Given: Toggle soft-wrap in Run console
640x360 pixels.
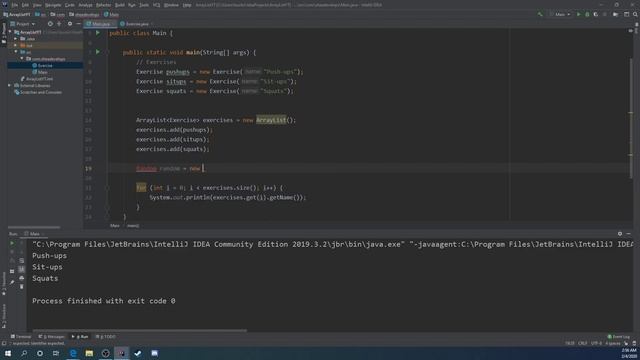Looking at the screenshot, I should pyautogui.click(x=22, y=260).
